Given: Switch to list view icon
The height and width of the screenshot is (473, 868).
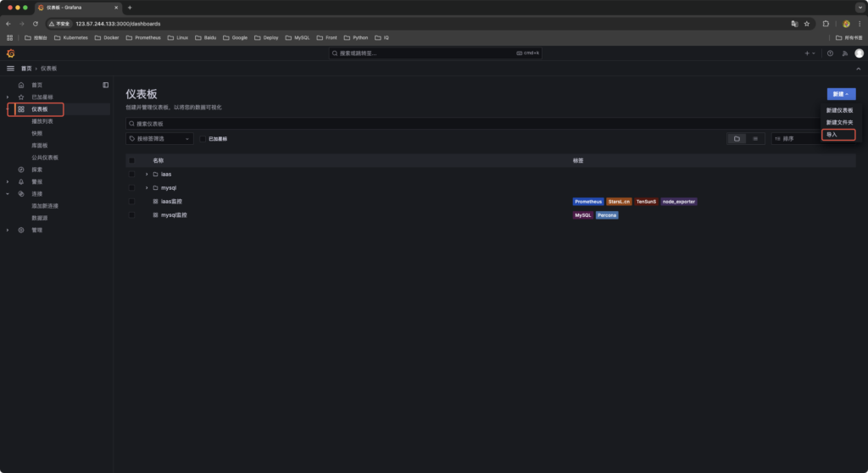Looking at the screenshot, I should 754,138.
